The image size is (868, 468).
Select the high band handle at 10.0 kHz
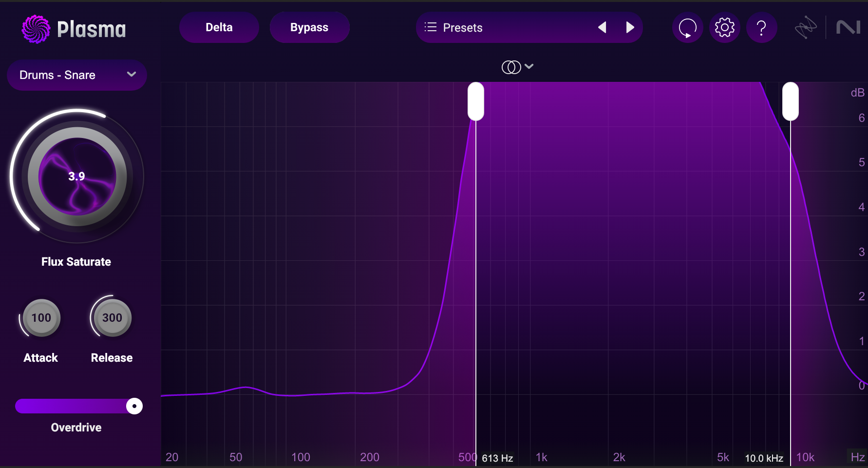pos(791,101)
